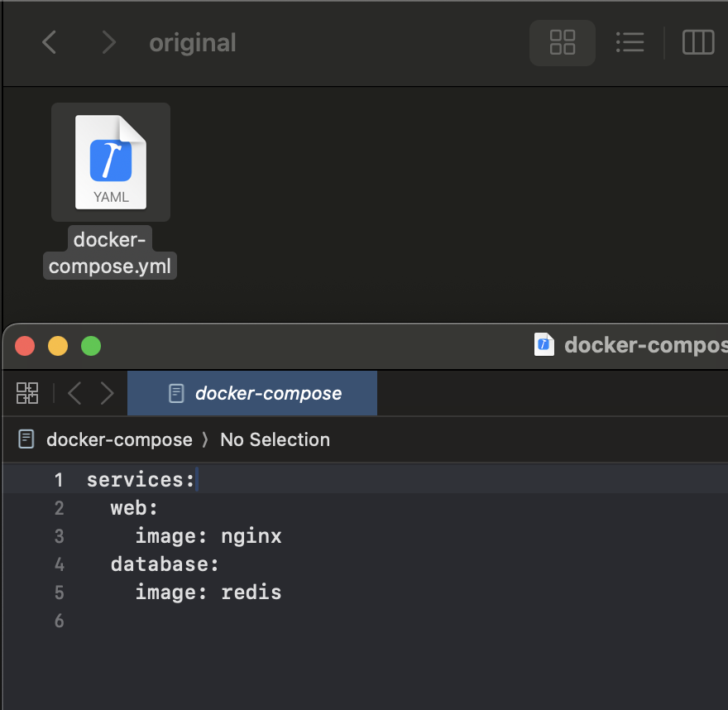This screenshot has height=710, width=728.
Task: Go back in the Finder window
Action: 49,42
